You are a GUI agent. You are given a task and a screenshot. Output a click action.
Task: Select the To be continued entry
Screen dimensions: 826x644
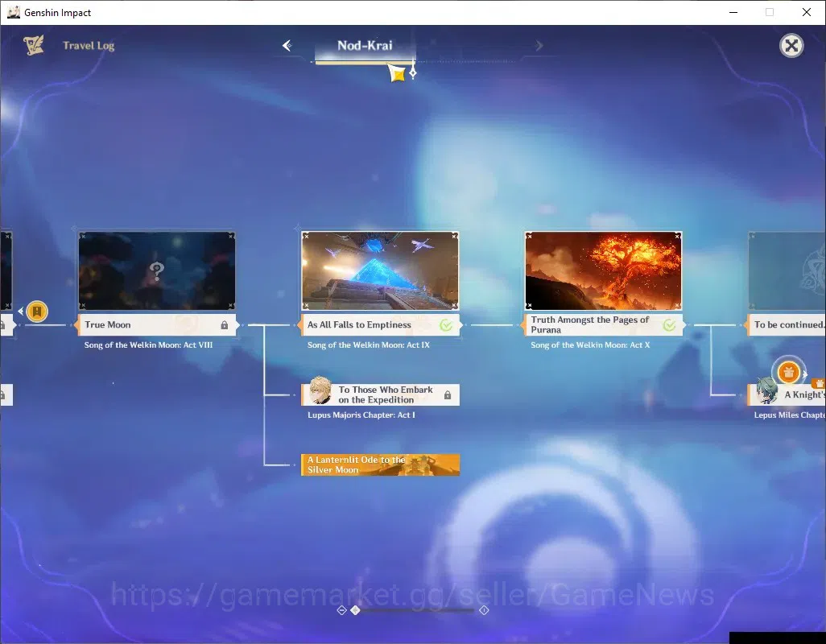click(x=787, y=325)
